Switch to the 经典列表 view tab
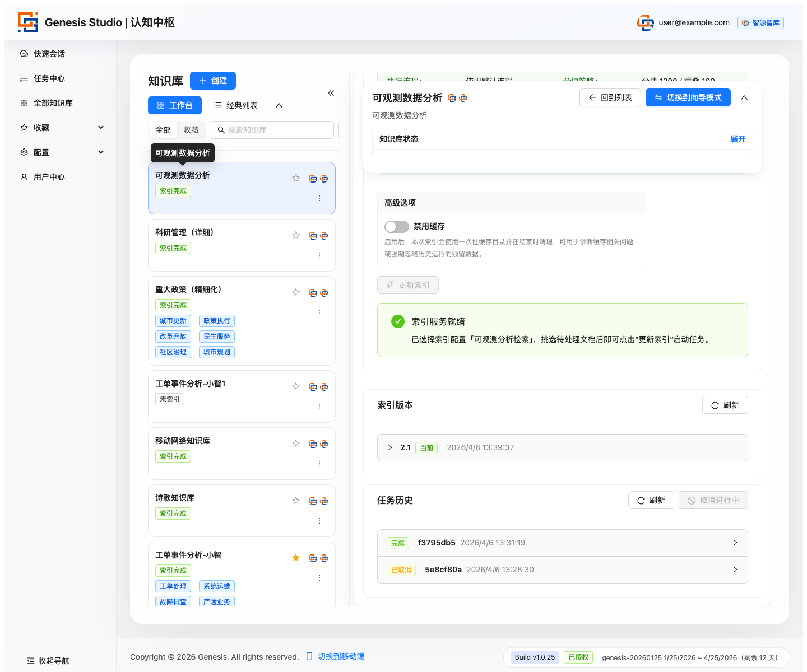807x672 pixels. click(236, 105)
